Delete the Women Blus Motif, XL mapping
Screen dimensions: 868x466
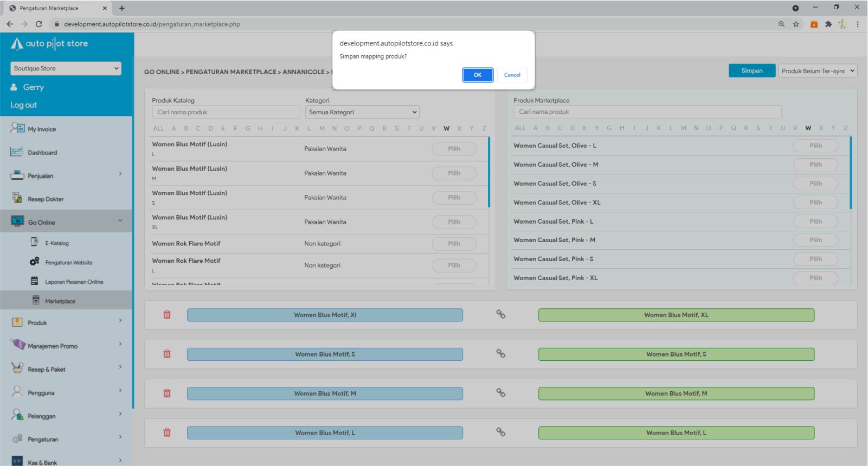[167, 315]
